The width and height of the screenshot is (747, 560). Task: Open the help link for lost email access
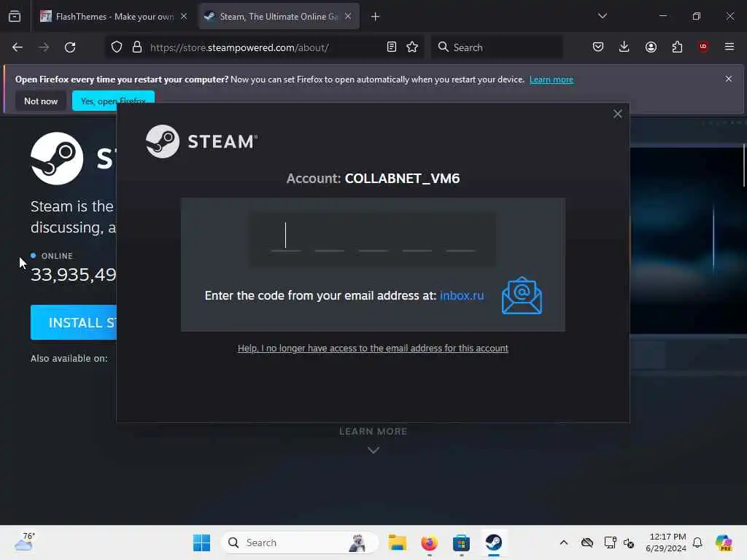(x=373, y=348)
